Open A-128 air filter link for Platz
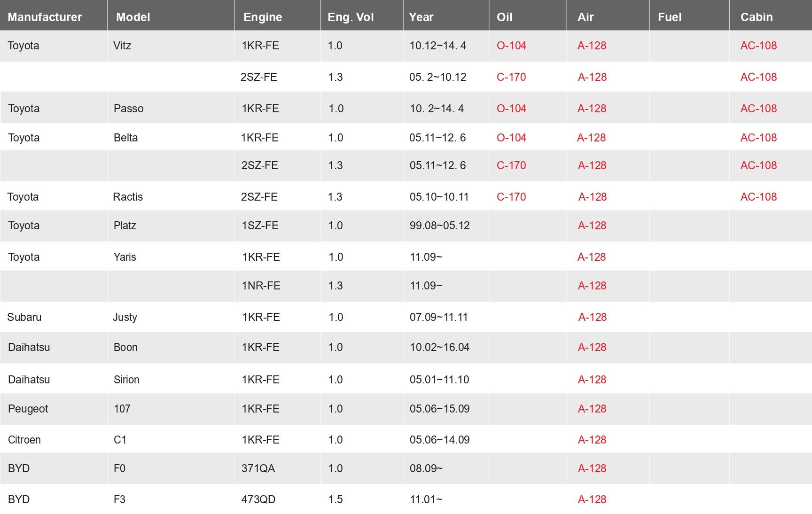The image size is (812, 514). (592, 226)
